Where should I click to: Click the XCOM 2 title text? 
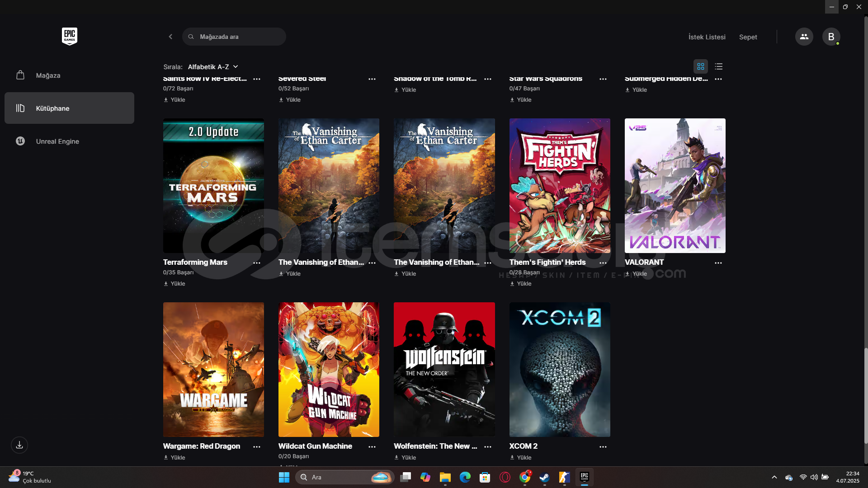[524, 446]
